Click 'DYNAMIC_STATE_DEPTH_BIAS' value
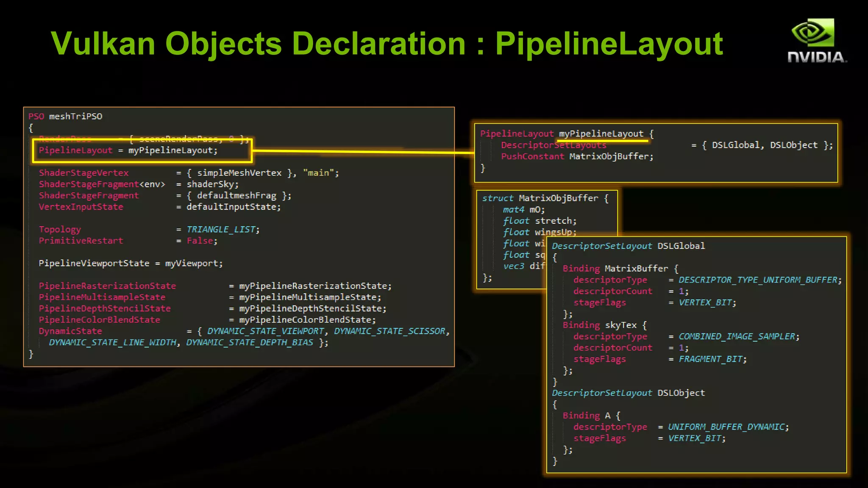 [x=250, y=342]
